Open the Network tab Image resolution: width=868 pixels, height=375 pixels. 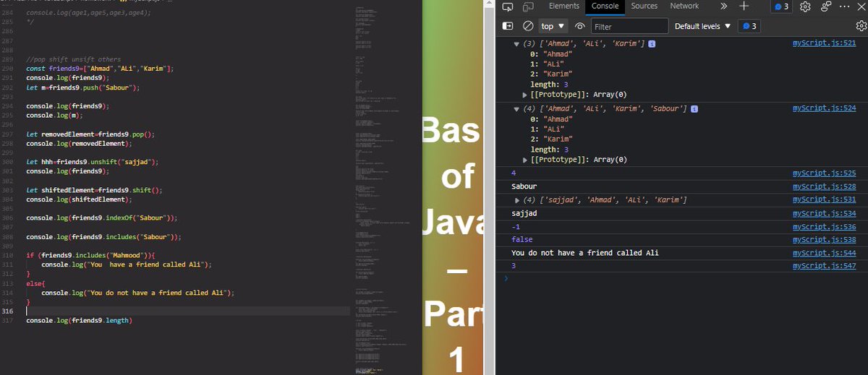click(684, 6)
